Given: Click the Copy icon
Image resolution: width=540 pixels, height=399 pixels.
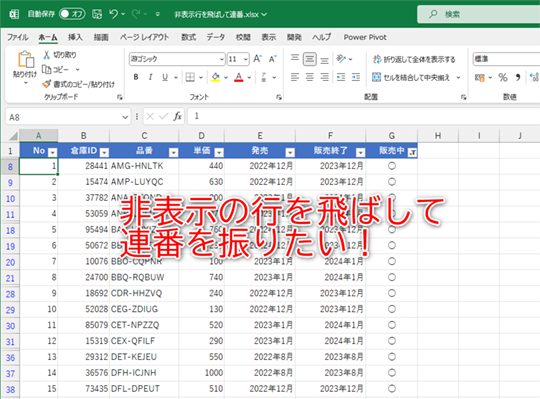Looking at the screenshot, I should 46,69.
